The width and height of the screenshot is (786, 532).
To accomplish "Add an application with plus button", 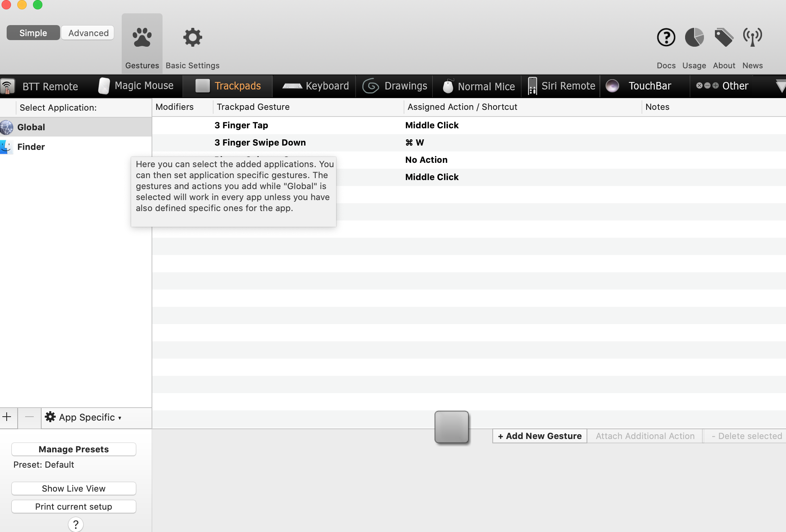I will [x=7, y=417].
